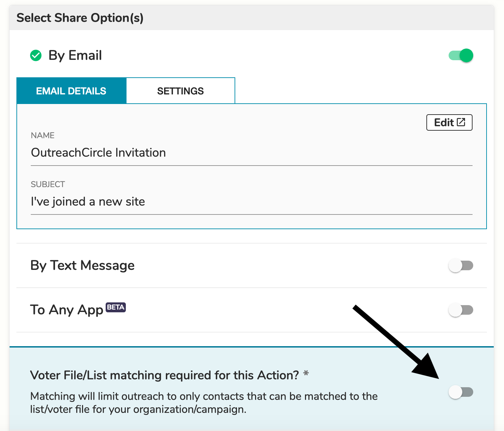This screenshot has width=504, height=431.
Task: Click the "By Text Message" label
Action: point(82,265)
